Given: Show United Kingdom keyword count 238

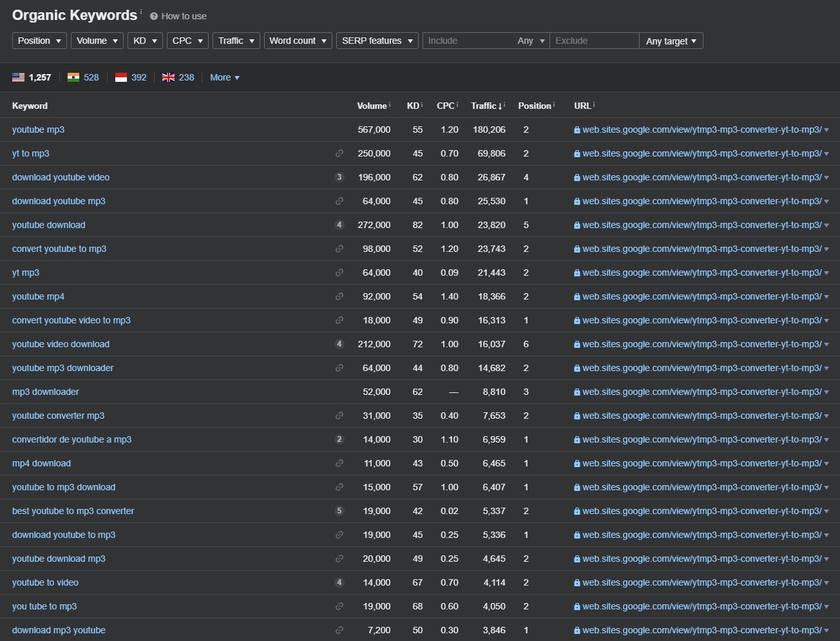Looking at the screenshot, I should pyautogui.click(x=187, y=77).
